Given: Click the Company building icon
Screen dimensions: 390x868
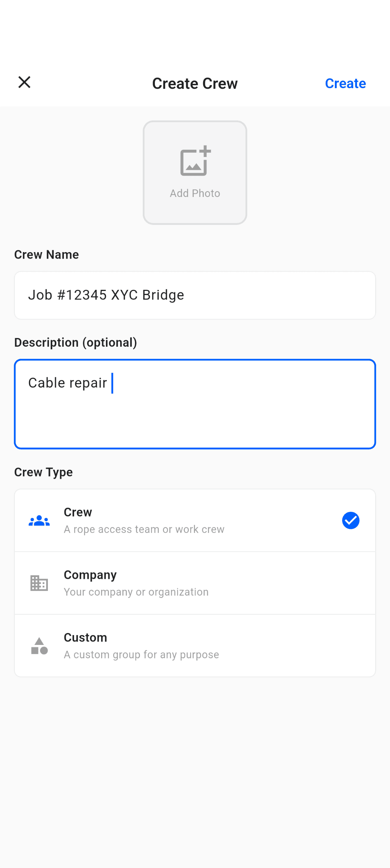Looking at the screenshot, I should 39,583.
